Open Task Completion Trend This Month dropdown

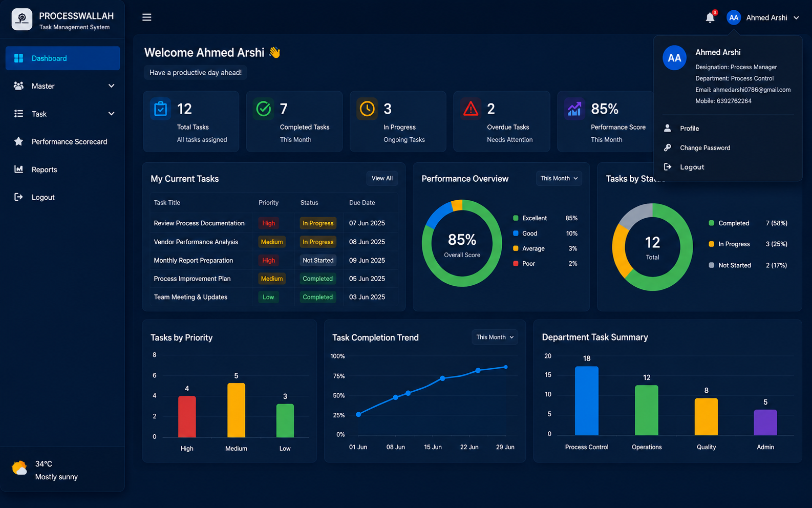(495, 337)
